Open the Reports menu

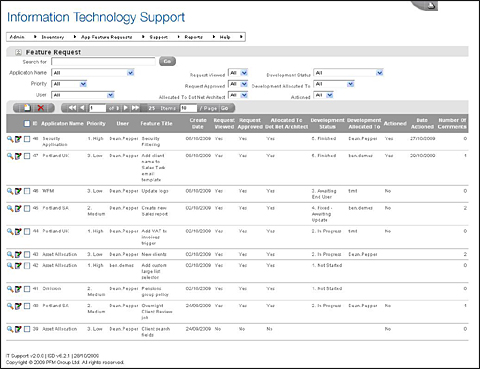tap(193, 37)
